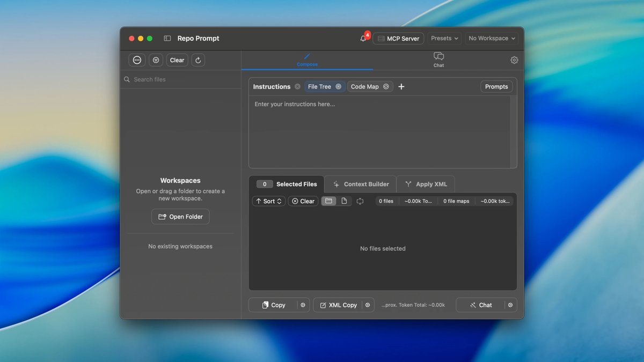
Task: Click the Open Folder button
Action: point(180,216)
